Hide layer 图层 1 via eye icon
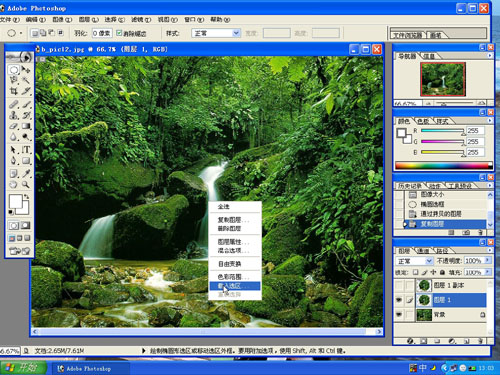This screenshot has height=375, width=500. point(399,300)
